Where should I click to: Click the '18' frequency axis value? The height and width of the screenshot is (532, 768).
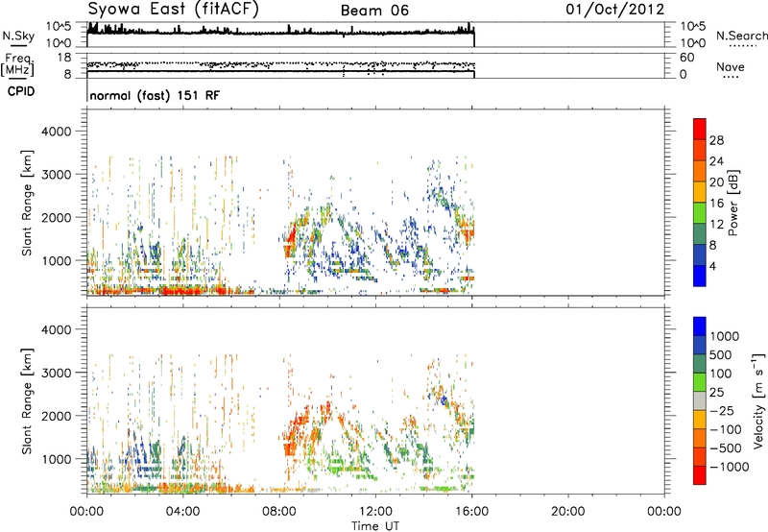click(x=64, y=58)
